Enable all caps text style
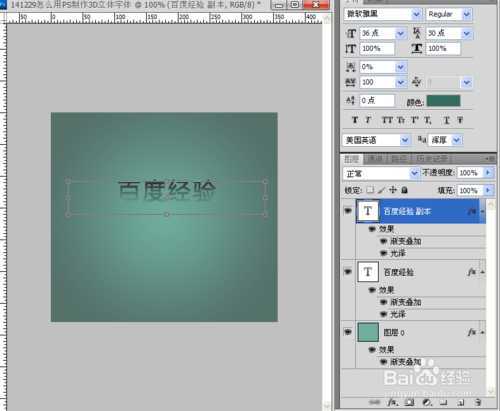Viewport: 500px width, 411px height. click(387, 120)
